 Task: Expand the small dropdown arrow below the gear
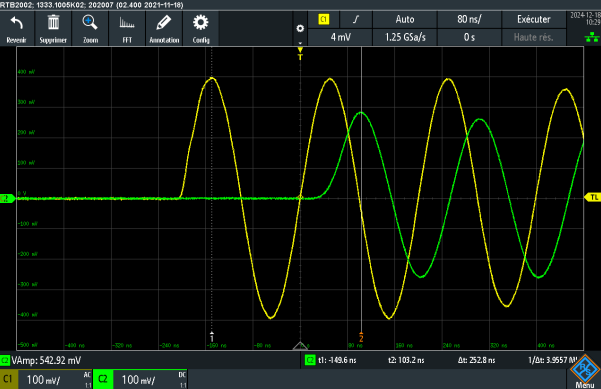pos(300,43)
